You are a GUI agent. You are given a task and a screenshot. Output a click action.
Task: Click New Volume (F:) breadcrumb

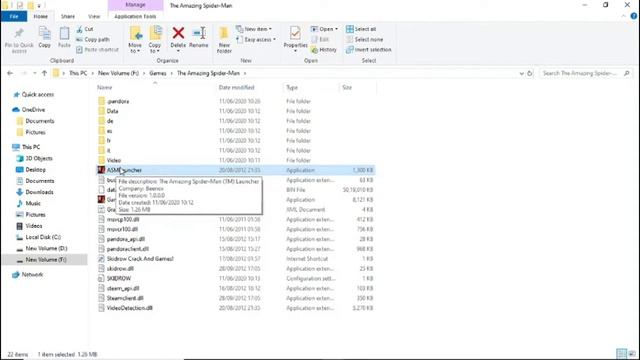coord(118,73)
